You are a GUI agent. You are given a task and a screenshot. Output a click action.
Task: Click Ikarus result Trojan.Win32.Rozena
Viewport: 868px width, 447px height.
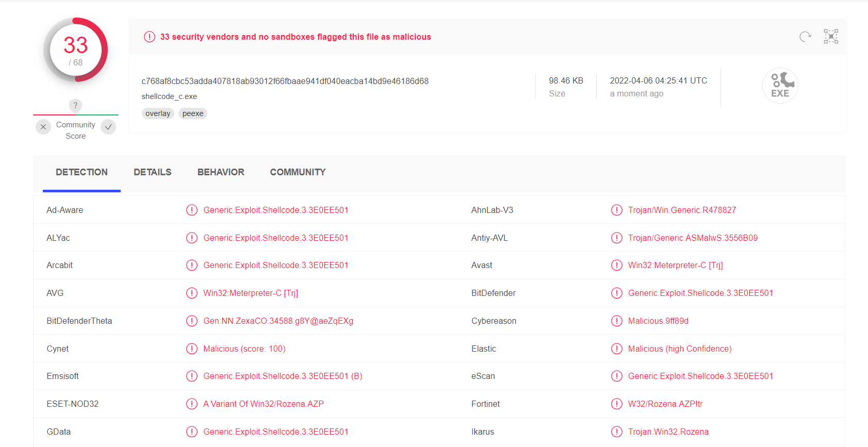[668, 432]
